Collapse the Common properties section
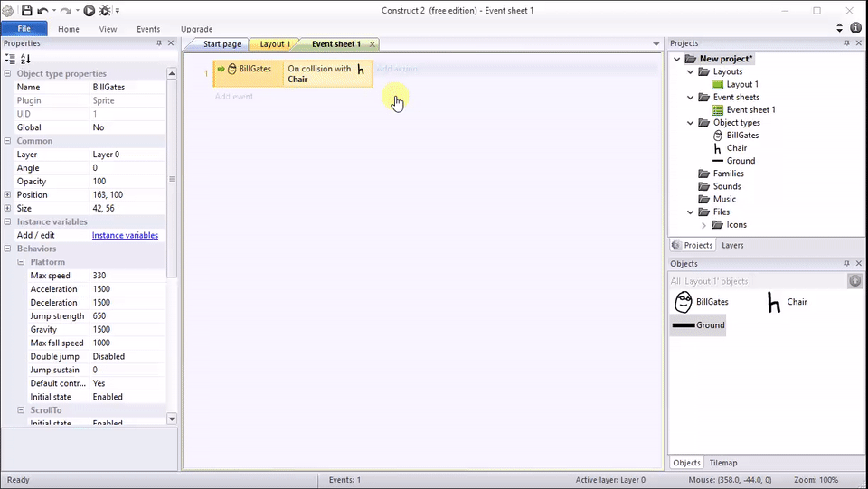The width and height of the screenshot is (868, 489). click(8, 141)
